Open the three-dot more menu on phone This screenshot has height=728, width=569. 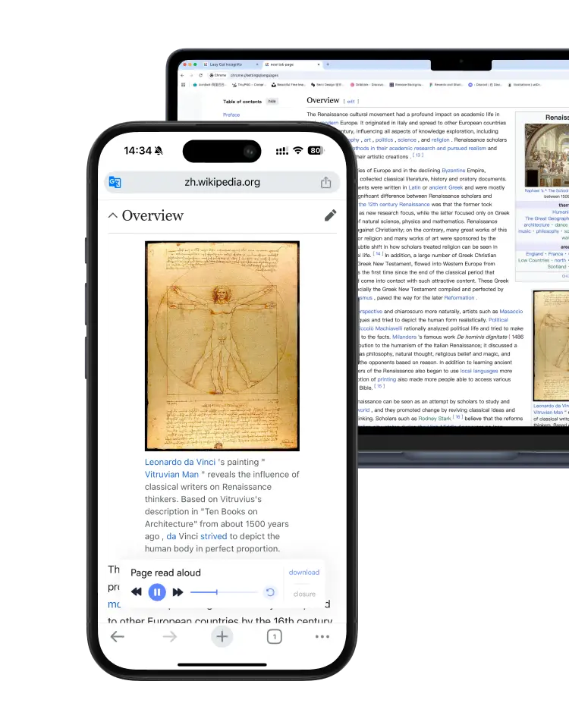pyautogui.click(x=322, y=636)
